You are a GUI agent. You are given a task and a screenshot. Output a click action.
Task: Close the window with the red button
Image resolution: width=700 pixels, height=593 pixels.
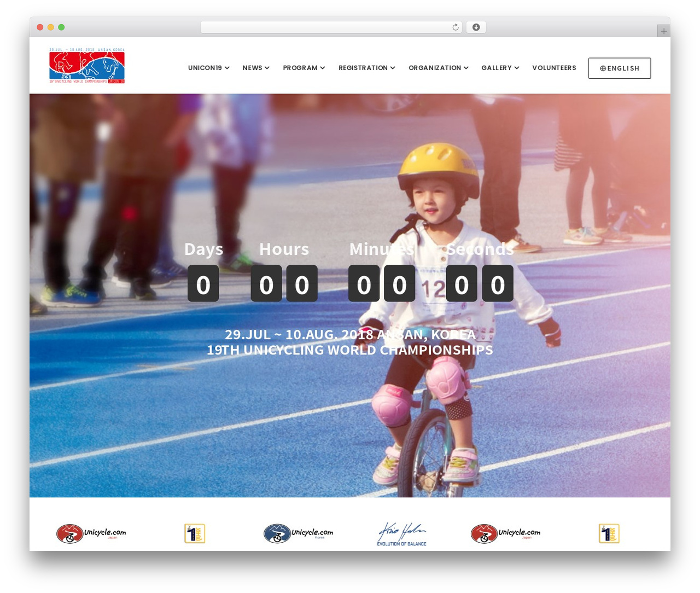click(x=40, y=27)
